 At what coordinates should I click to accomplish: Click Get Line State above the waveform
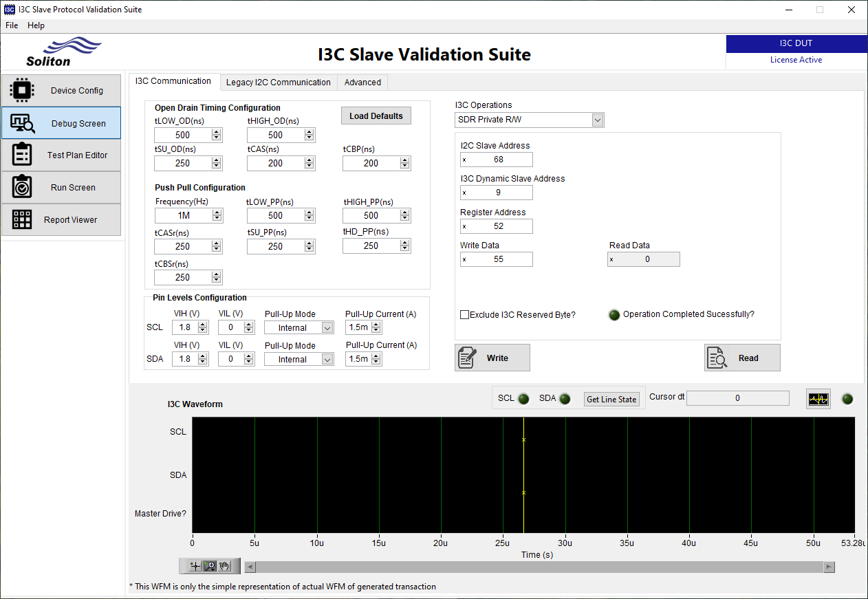(611, 399)
